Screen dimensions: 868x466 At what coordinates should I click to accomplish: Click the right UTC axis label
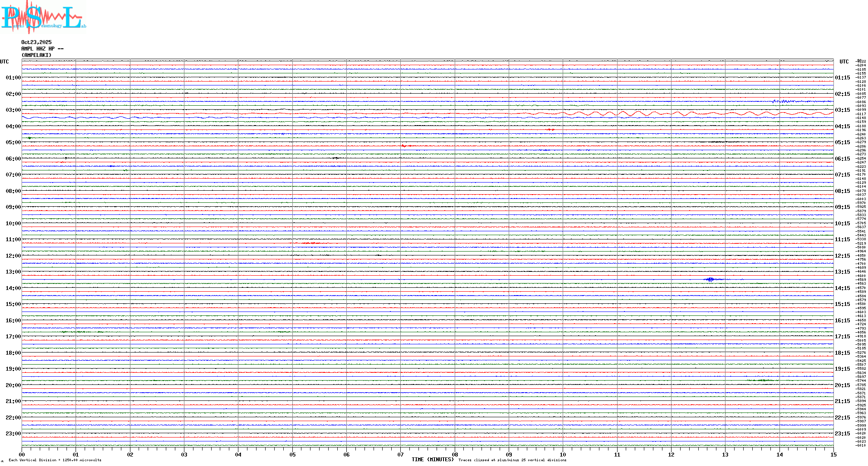tap(844, 62)
